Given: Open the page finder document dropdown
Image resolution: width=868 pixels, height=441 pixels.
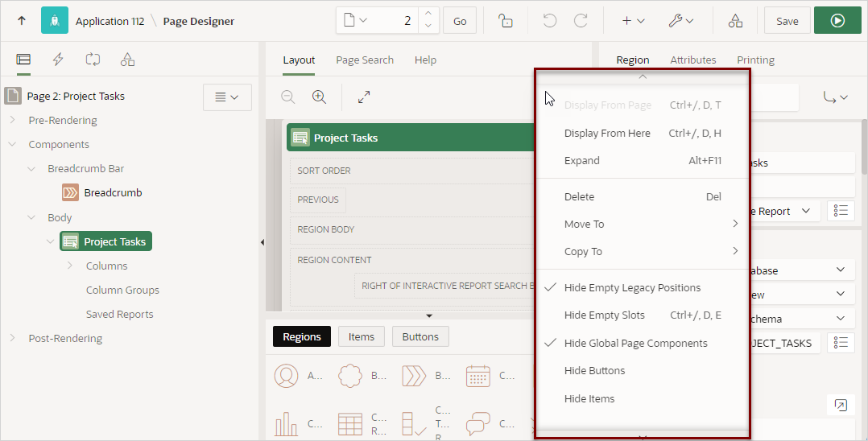Looking at the screenshot, I should coord(355,20).
